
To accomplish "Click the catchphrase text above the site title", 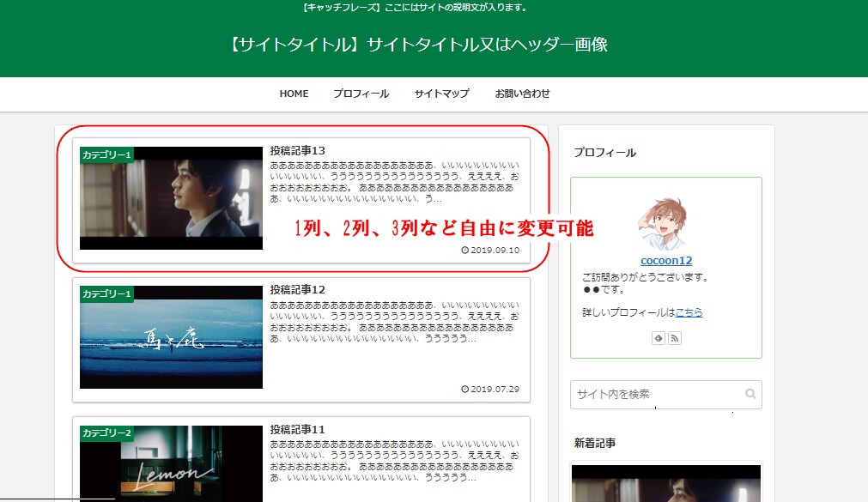I will click(x=416, y=8).
